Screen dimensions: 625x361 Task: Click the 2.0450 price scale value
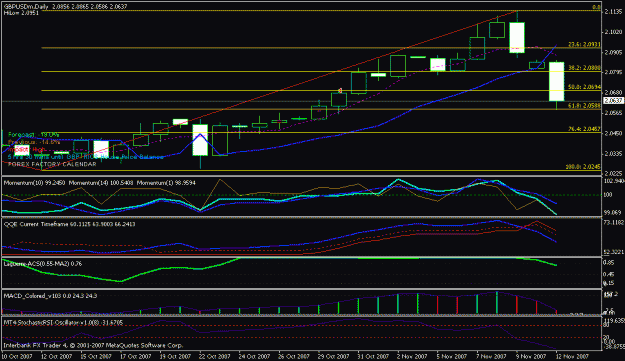pos(613,133)
